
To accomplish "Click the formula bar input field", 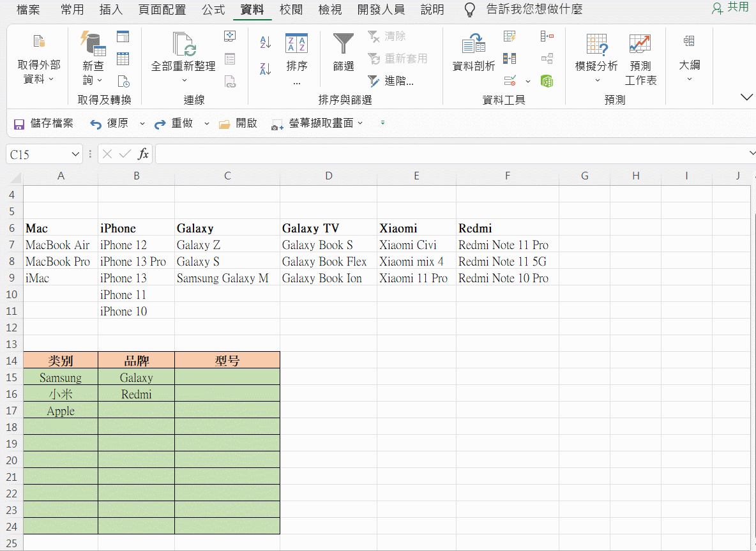I will click(x=452, y=155).
